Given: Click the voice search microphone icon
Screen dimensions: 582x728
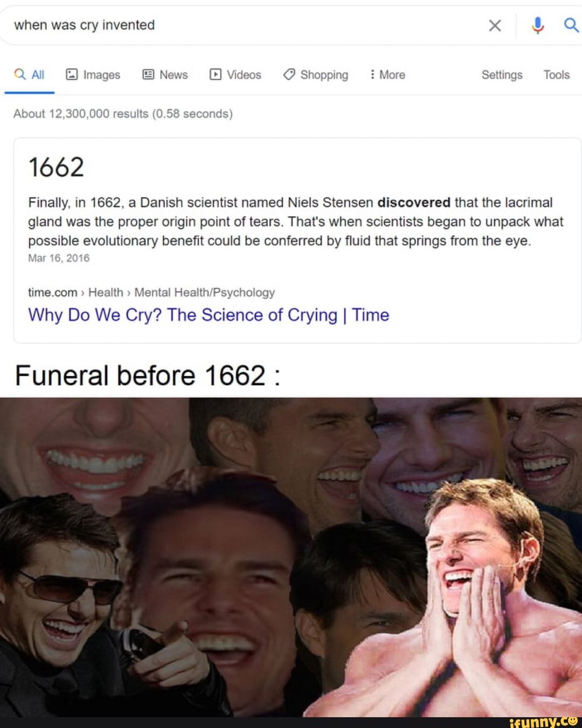Looking at the screenshot, I should coord(537,25).
